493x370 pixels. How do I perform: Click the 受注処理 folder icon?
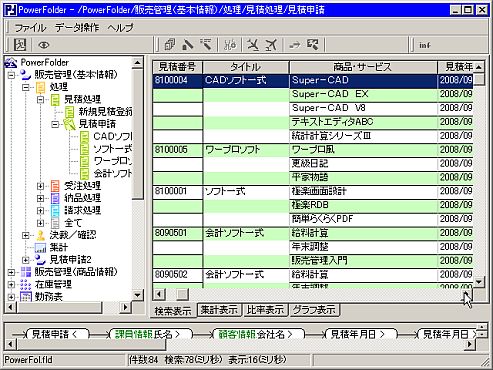(55, 186)
